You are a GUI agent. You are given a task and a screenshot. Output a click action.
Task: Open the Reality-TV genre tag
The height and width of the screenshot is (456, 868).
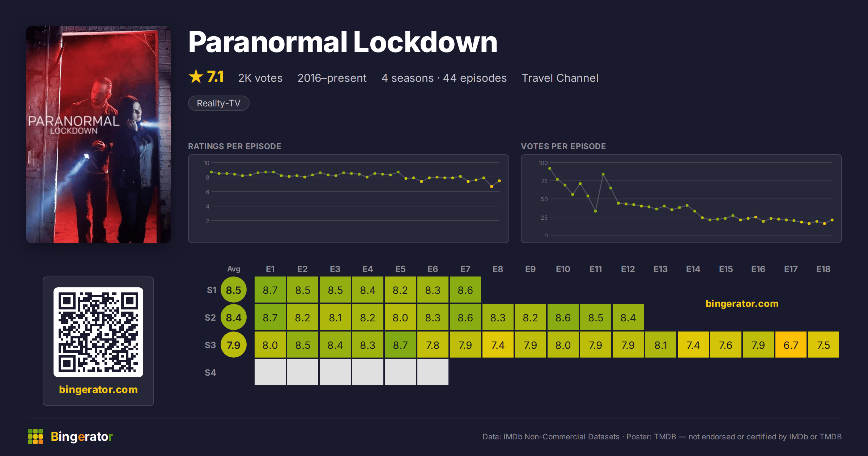[219, 103]
